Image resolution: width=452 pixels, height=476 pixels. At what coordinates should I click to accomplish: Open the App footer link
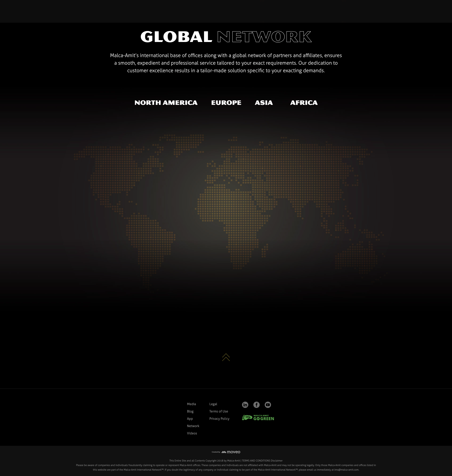coord(190,419)
